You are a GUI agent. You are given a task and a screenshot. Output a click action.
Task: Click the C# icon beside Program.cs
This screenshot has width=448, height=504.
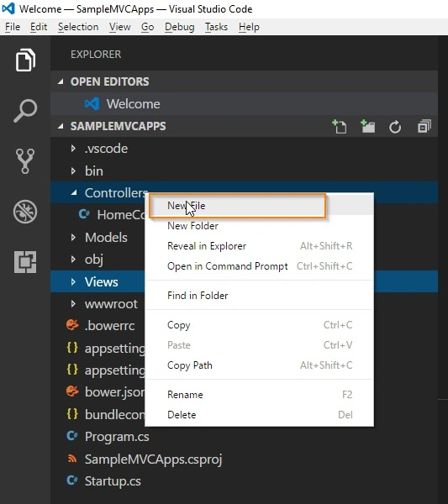click(x=72, y=436)
